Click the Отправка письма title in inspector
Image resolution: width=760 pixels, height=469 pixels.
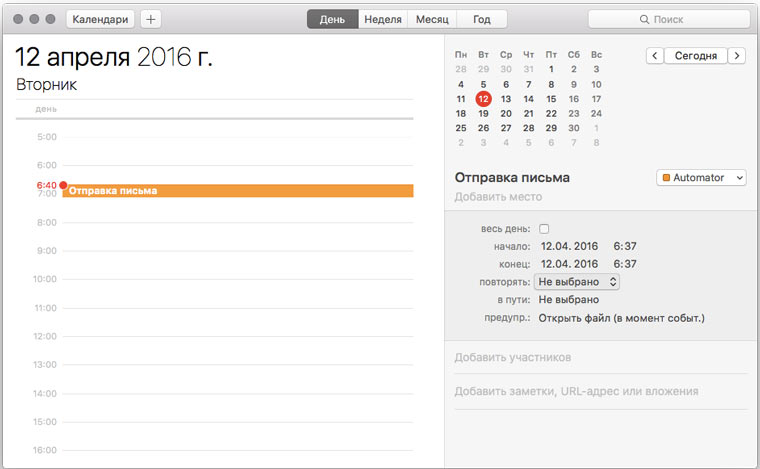pyautogui.click(x=512, y=178)
